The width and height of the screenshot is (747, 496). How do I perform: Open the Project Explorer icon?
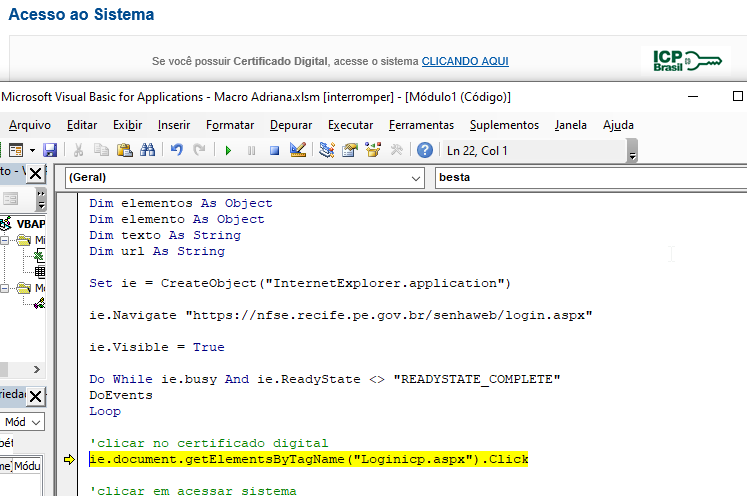(327, 151)
